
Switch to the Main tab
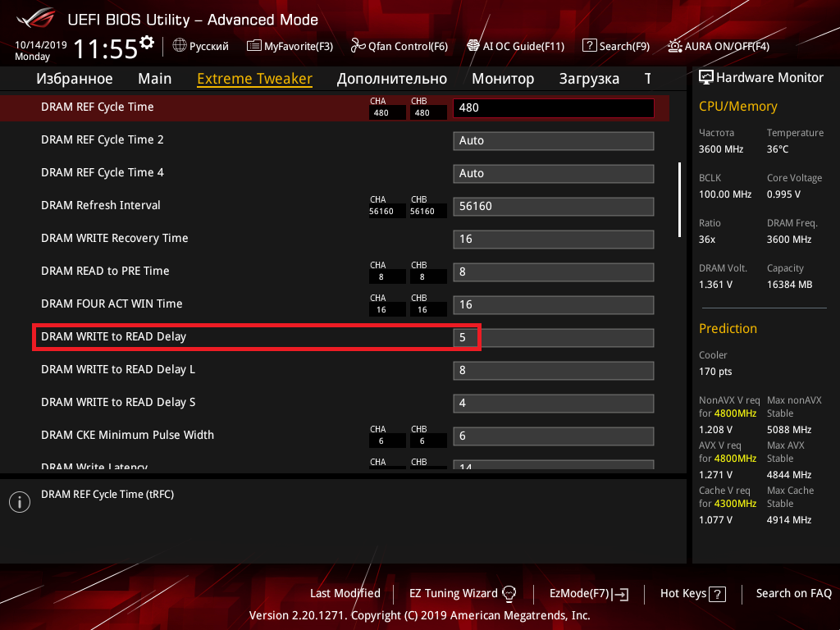click(155, 79)
